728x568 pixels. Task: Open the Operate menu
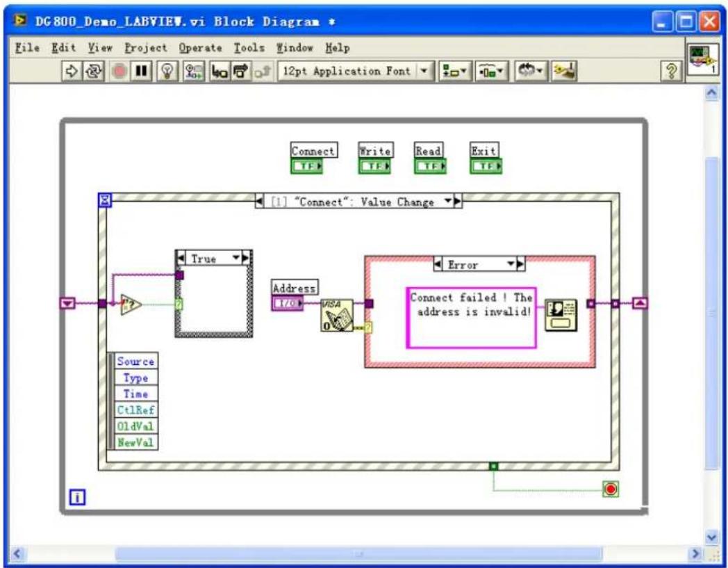coord(200,48)
